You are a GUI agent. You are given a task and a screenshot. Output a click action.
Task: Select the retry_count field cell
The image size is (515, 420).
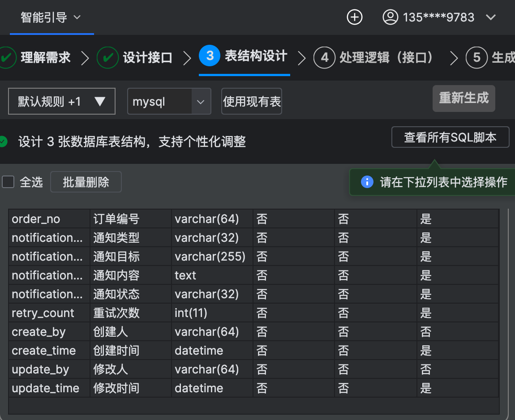(49, 313)
